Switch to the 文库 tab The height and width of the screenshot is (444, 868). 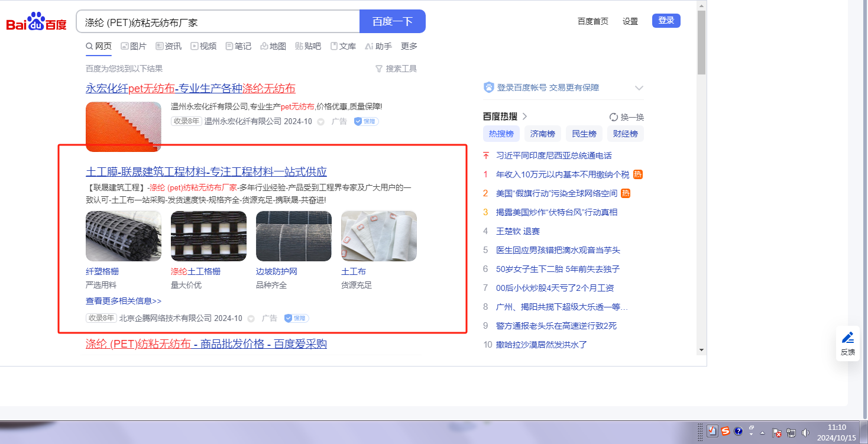click(x=343, y=46)
